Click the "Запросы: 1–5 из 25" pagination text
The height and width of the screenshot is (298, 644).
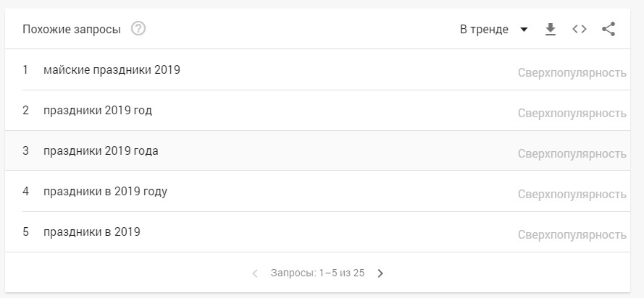tap(317, 273)
